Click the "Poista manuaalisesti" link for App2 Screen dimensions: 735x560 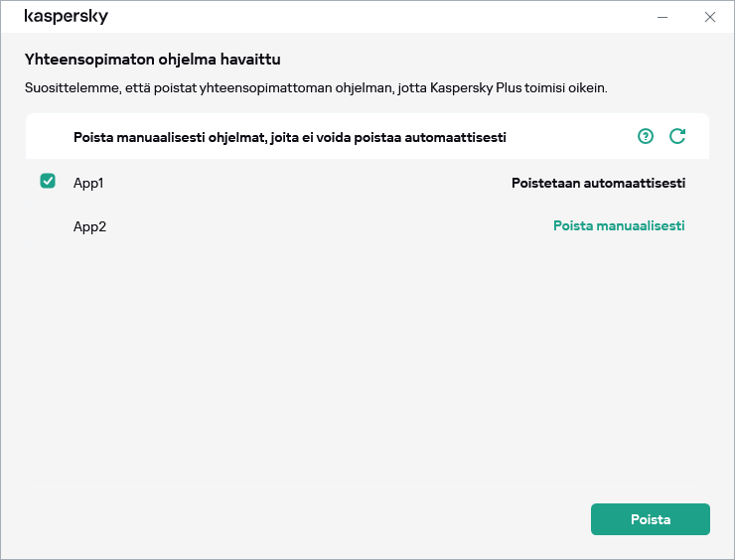click(x=618, y=225)
